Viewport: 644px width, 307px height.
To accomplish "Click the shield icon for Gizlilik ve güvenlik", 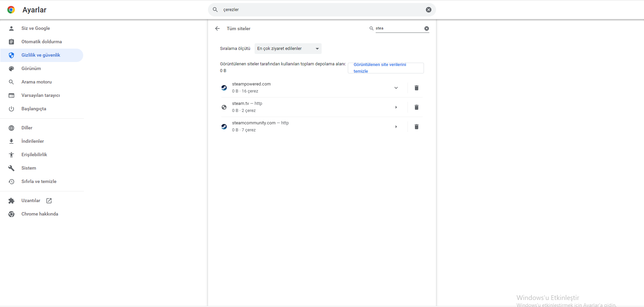I will (11, 55).
